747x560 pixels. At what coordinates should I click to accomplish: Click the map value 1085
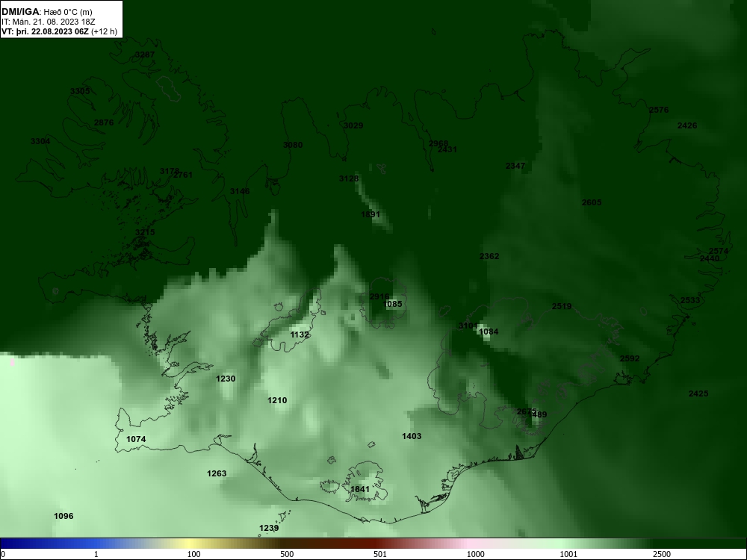(393, 305)
